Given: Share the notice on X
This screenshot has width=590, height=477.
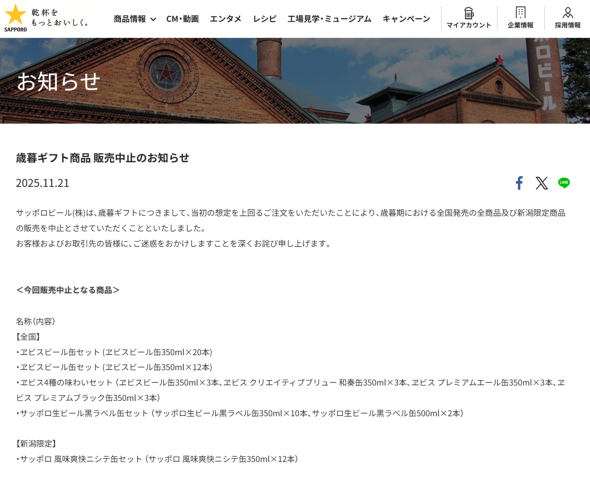Looking at the screenshot, I should pos(541,183).
